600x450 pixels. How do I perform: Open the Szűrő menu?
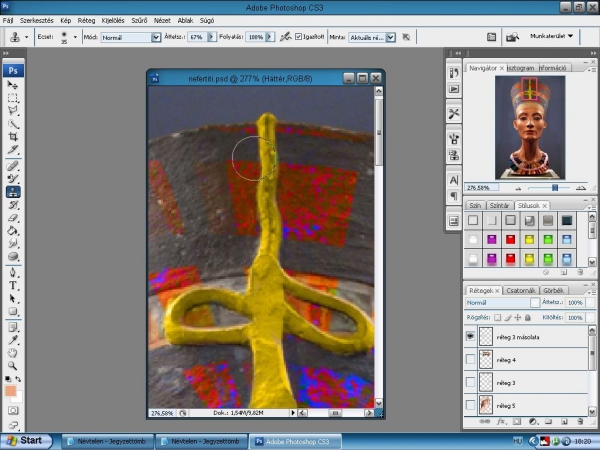click(x=139, y=21)
